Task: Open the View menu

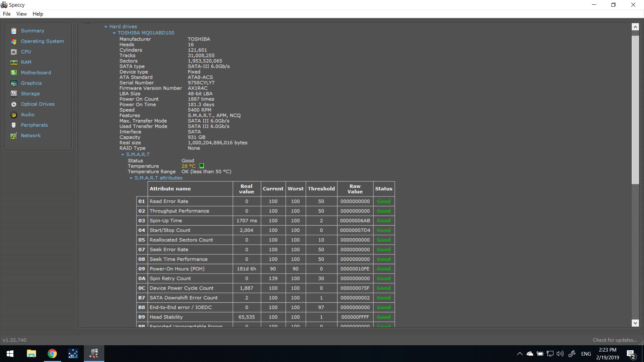Action: (x=21, y=14)
